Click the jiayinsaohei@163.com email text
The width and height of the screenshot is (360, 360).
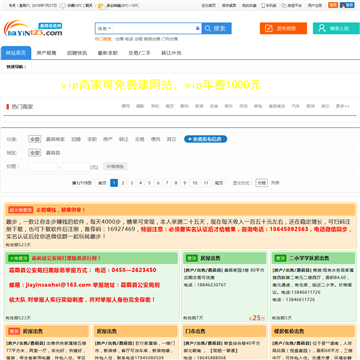pos(59,285)
